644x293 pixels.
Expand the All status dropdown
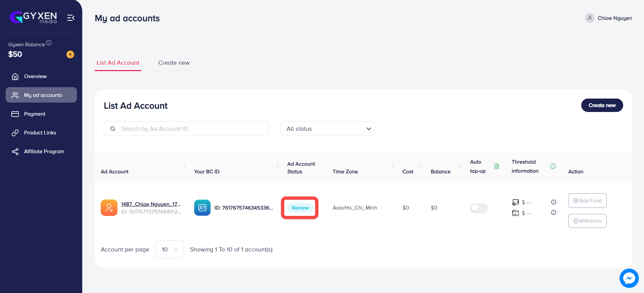[x=328, y=129]
